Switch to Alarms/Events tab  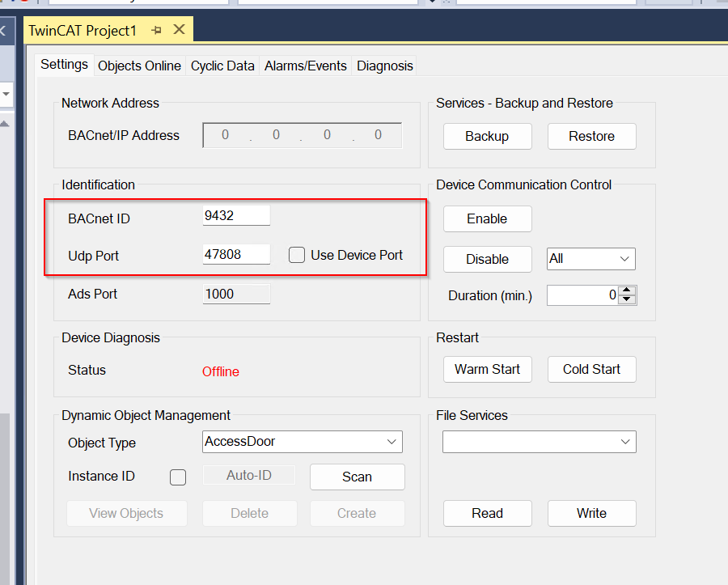pyautogui.click(x=306, y=66)
